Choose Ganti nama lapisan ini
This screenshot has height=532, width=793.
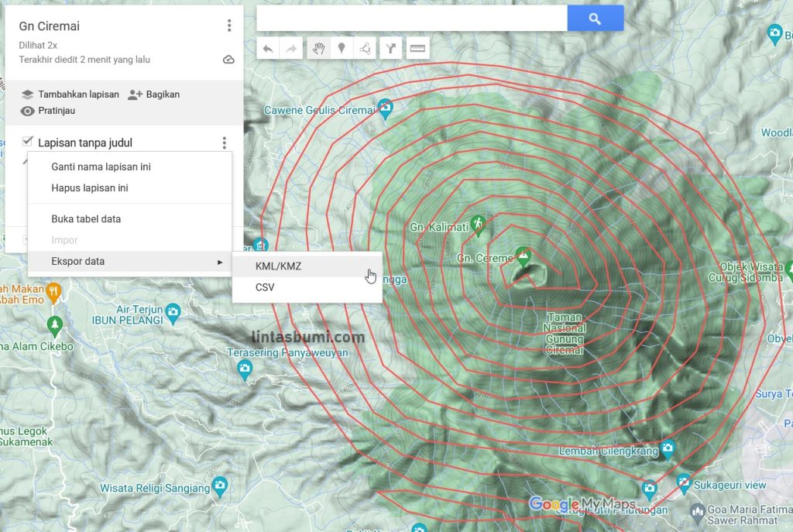tap(130, 167)
